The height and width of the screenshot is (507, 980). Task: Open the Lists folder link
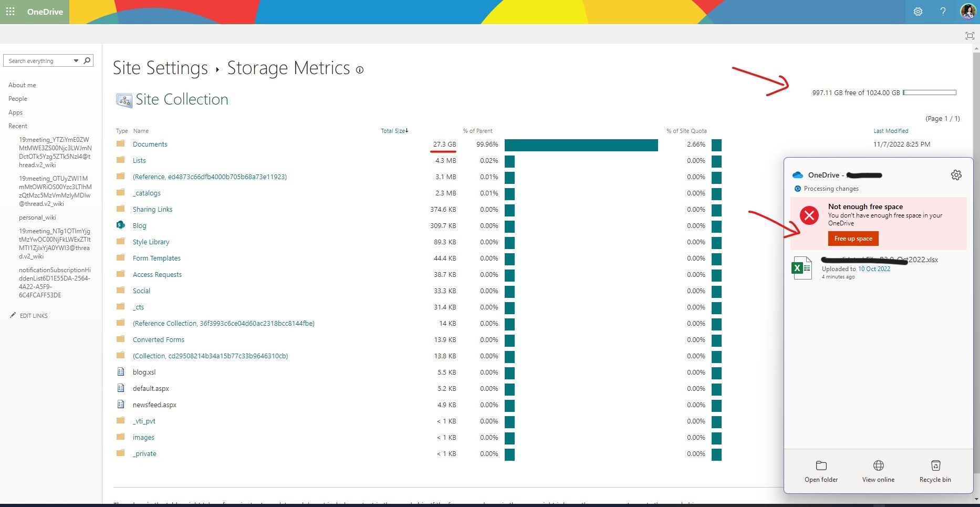(x=139, y=161)
